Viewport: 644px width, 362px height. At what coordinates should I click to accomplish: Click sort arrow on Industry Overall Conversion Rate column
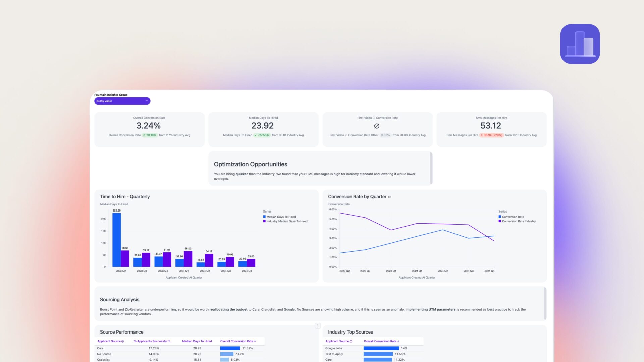[x=398, y=341]
